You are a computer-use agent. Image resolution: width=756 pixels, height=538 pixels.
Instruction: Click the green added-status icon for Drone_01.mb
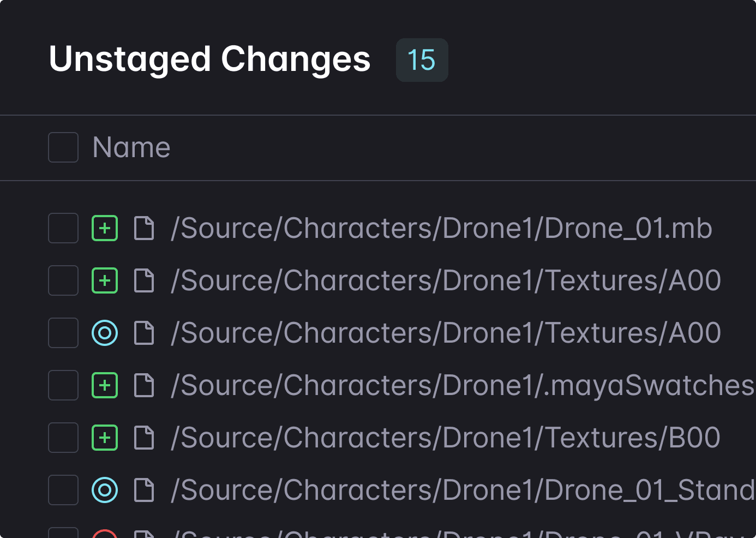(x=105, y=228)
